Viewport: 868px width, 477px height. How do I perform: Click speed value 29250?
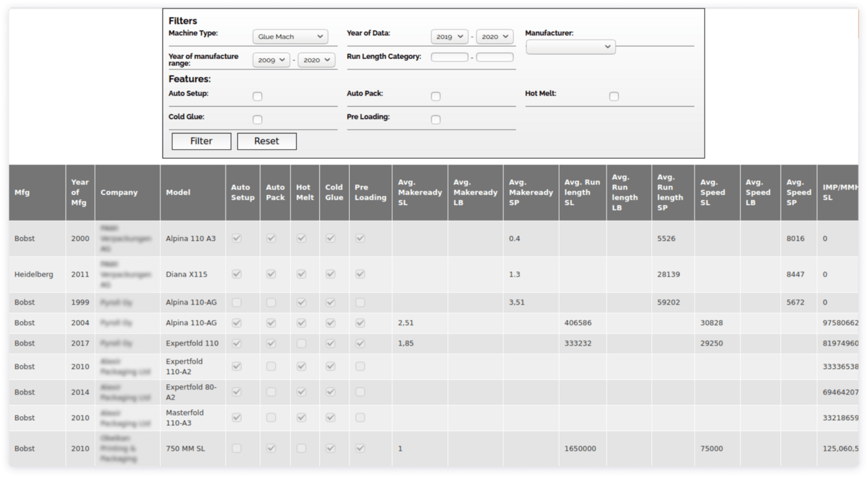coord(712,343)
